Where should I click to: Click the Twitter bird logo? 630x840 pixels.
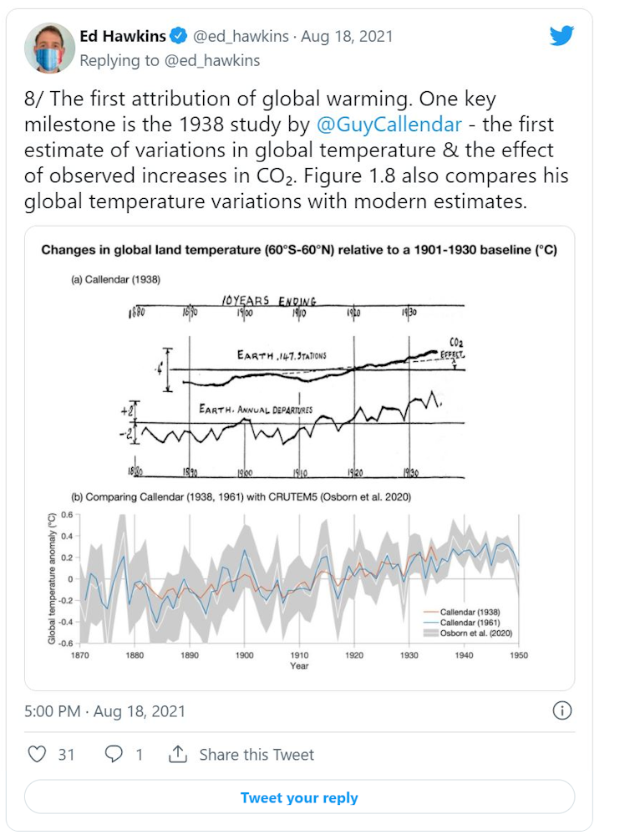click(562, 36)
